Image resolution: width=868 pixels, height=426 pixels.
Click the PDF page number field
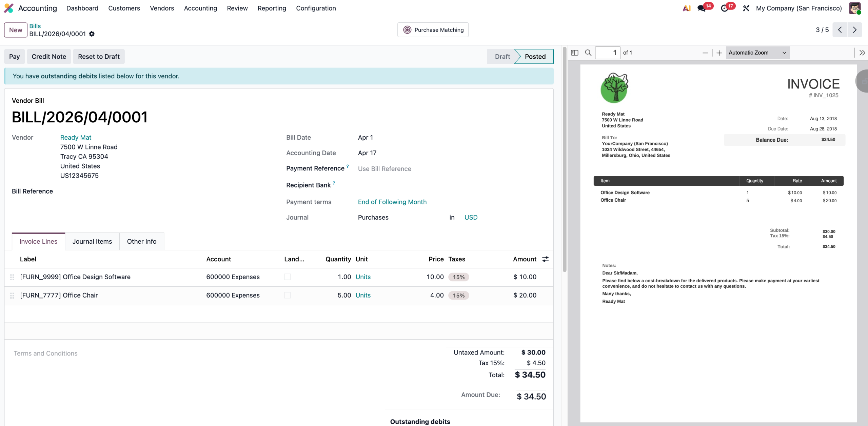[608, 53]
